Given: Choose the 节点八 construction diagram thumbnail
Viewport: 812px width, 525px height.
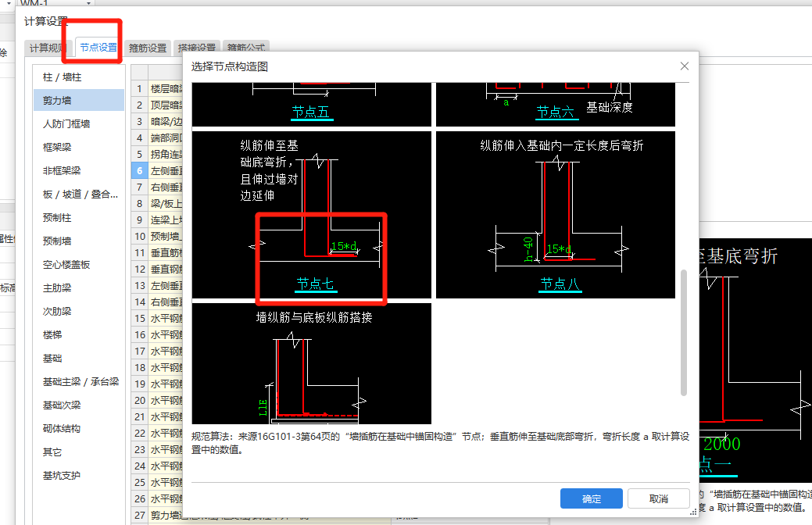Looking at the screenshot, I should (556, 215).
